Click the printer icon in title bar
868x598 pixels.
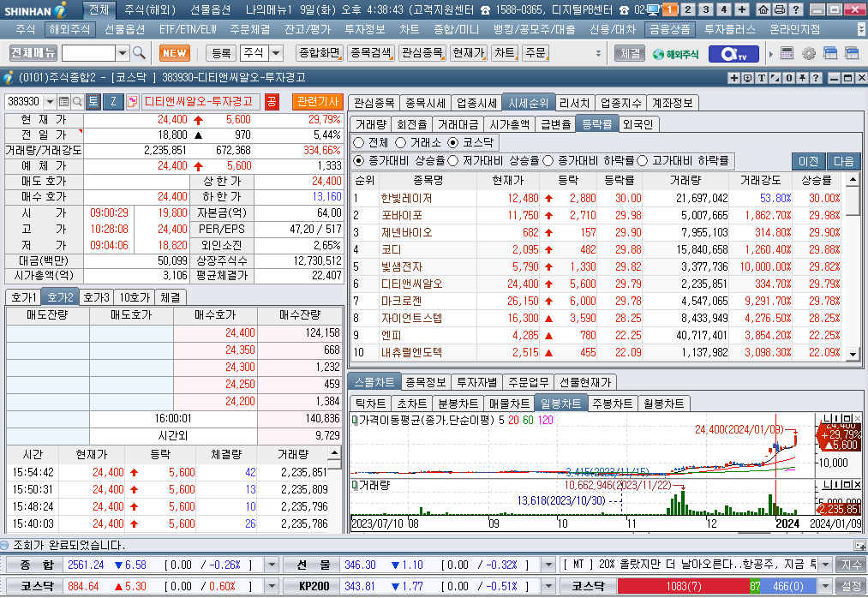[x=780, y=9]
